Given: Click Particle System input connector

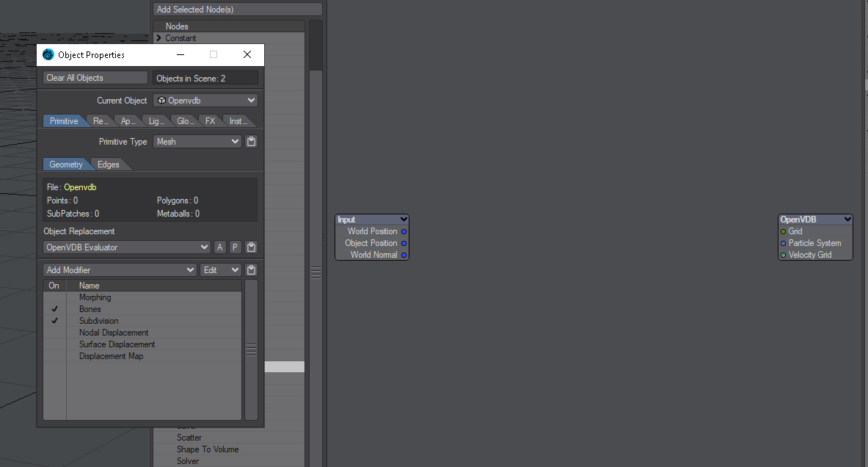Looking at the screenshot, I should [783, 243].
